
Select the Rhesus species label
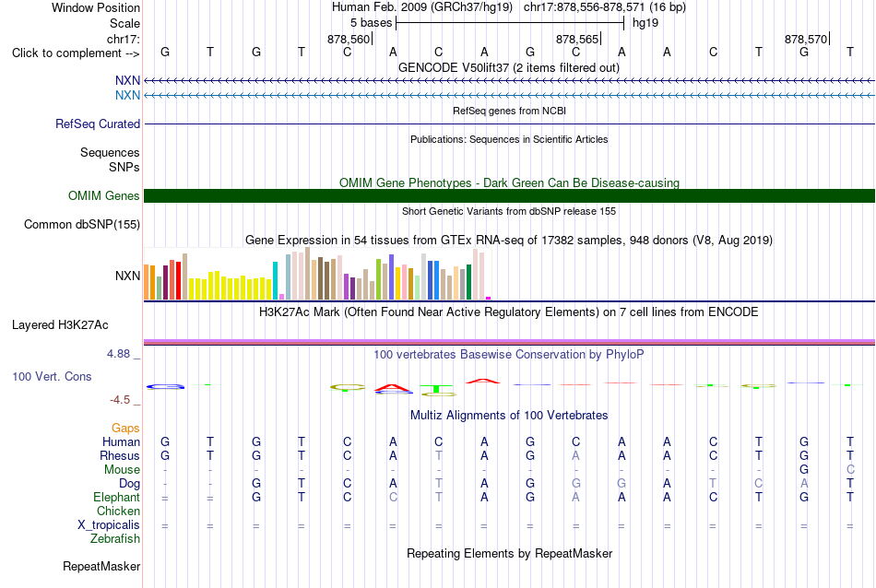coord(120,455)
